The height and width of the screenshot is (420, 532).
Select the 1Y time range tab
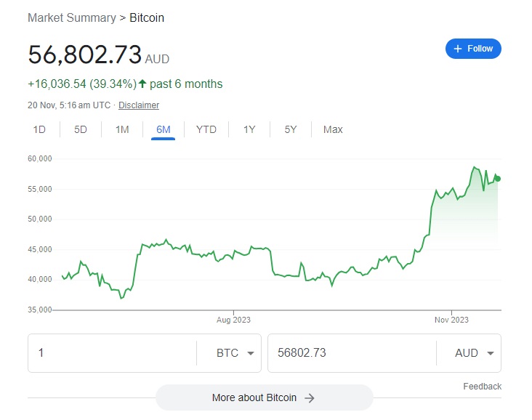click(x=249, y=129)
